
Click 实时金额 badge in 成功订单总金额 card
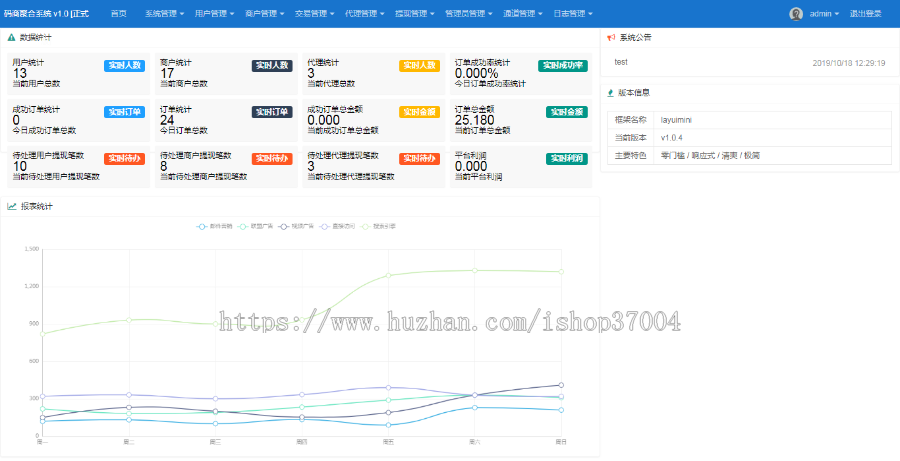(x=420, y=112)
